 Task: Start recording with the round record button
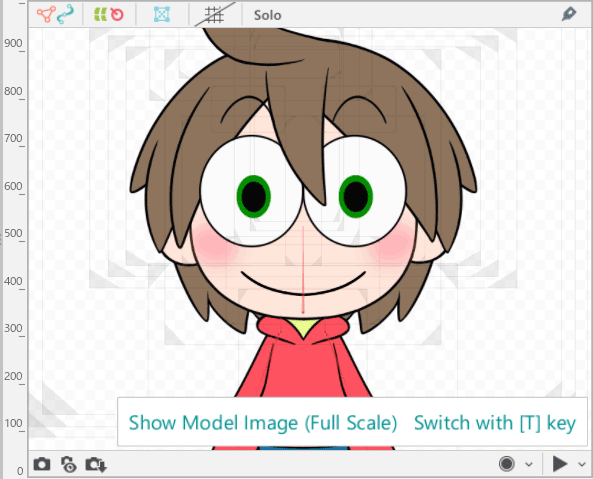coord(507,463)
